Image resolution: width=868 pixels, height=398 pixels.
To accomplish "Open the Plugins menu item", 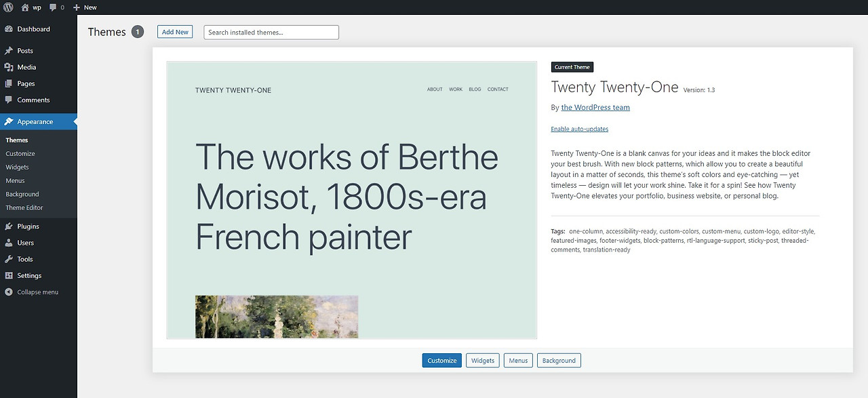I will (x=39, y=226).
